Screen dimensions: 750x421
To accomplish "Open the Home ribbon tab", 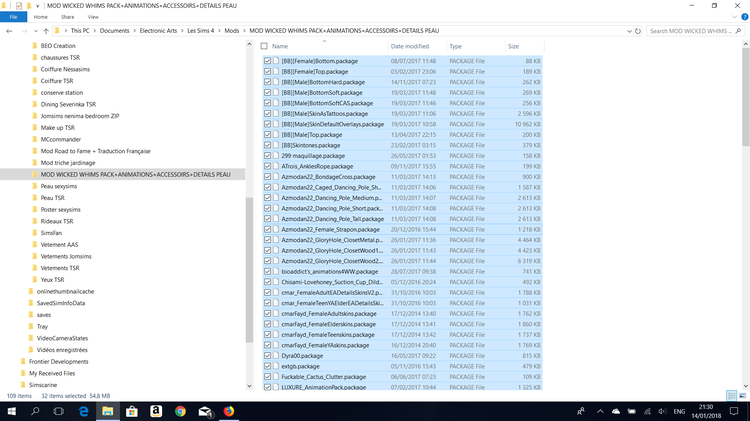I will (x=41, y=17).
